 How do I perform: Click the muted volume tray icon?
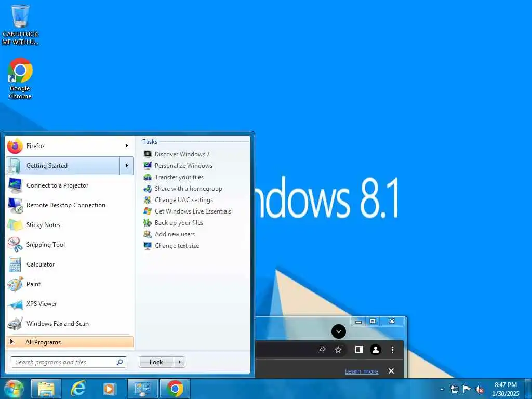tap(480, 389)
